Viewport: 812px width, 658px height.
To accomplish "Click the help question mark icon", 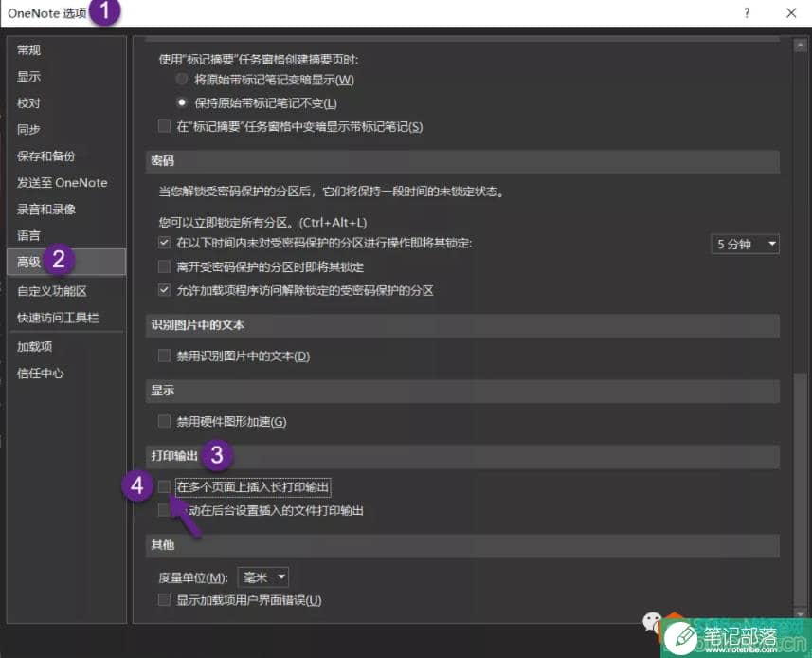I will (747, 13).
